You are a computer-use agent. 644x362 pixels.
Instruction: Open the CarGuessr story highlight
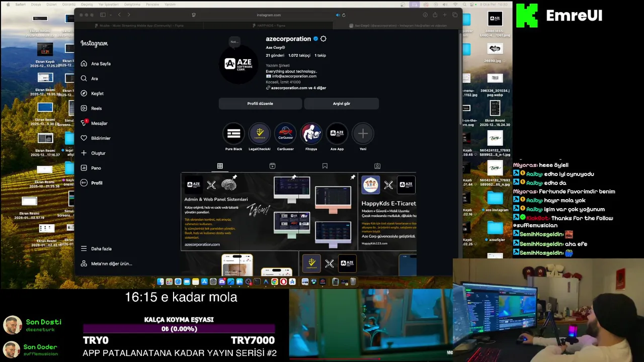tap(285, 133)
